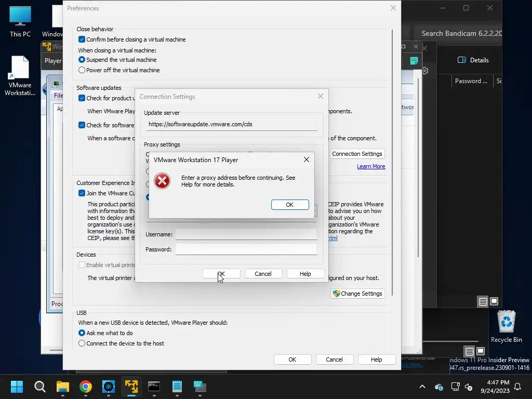Click into the Update server URL field
The image size is (532, 399).
(x=232, y=125)
